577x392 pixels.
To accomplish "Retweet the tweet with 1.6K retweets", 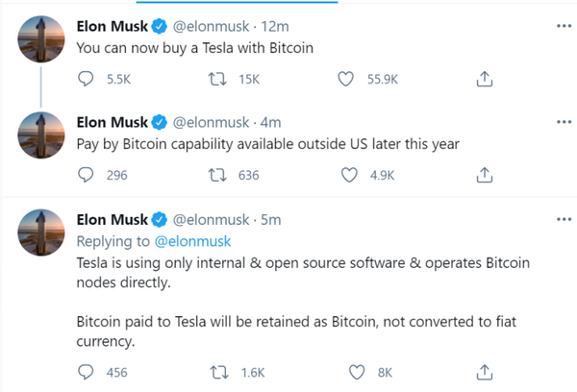I will pos(219,373).
